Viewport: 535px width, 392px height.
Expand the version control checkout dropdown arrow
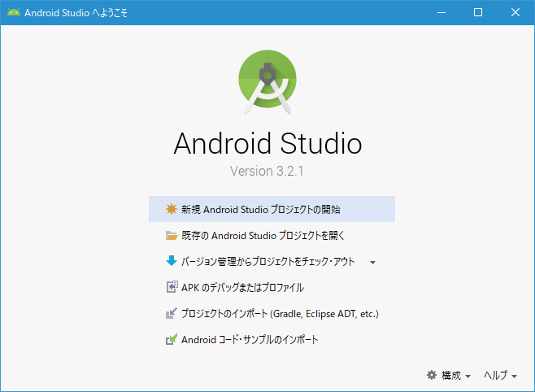click(372, 263)
